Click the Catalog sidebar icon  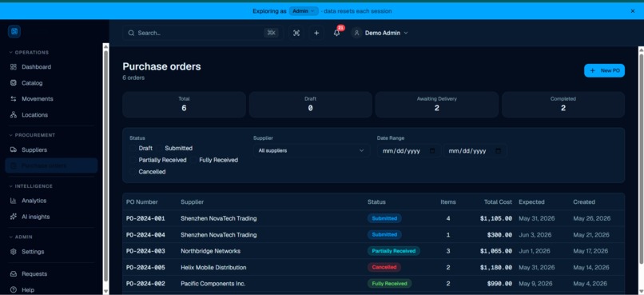tap(14, 83)
